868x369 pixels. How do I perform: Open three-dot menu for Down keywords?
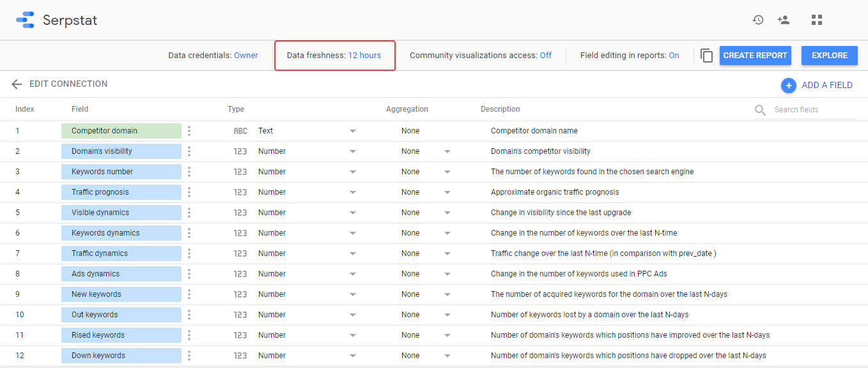[189, 356]
